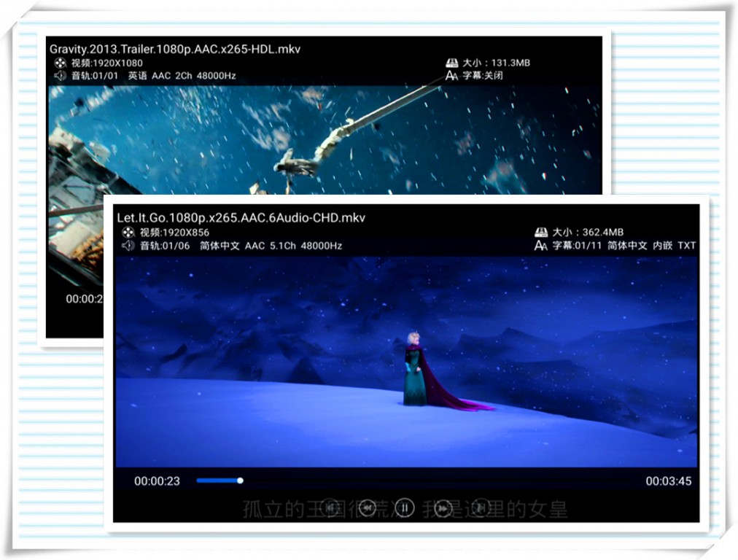The height and width of the screenshot is (560, 738).
Task: Click the video resolution info icon
Action: click(x=129, y=231)
